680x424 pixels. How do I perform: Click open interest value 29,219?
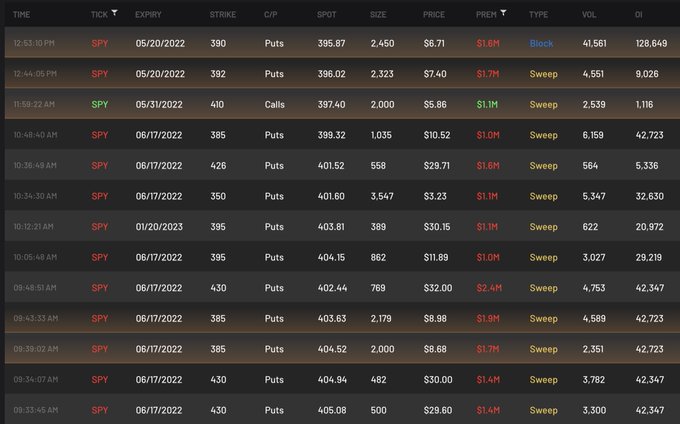pos(649,257)
